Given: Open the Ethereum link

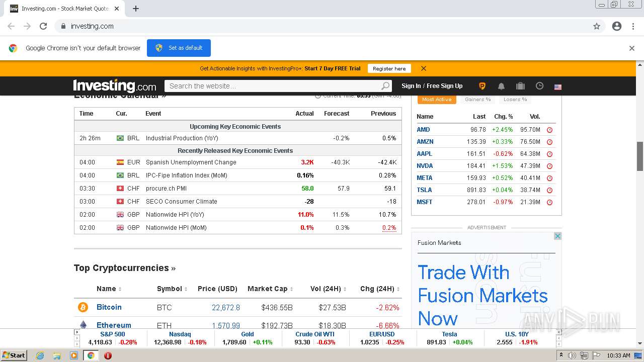Looking at the screenshot, I should (x=114, y=325).
